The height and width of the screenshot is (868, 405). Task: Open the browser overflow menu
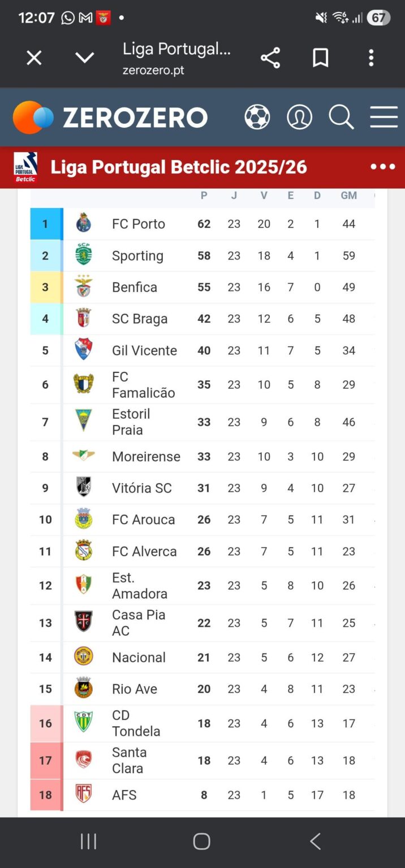point(371,57)
